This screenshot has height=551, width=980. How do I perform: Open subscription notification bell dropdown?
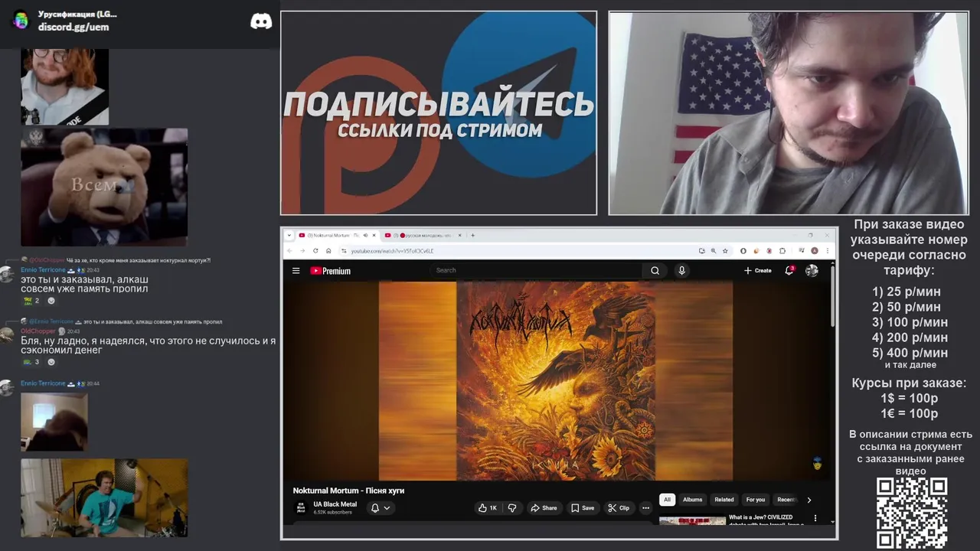(x=381, y=507)
